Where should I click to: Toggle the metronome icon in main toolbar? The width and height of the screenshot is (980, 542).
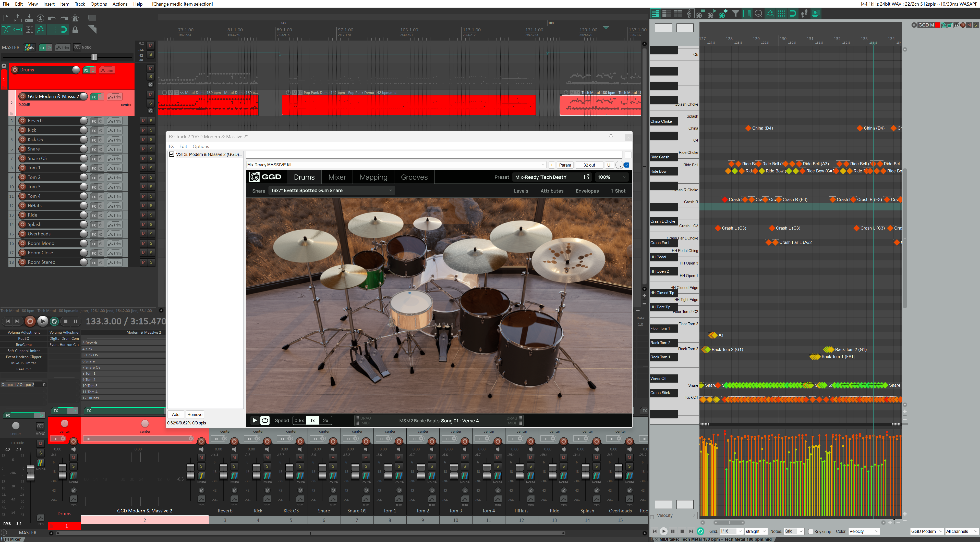click(75, 18)
